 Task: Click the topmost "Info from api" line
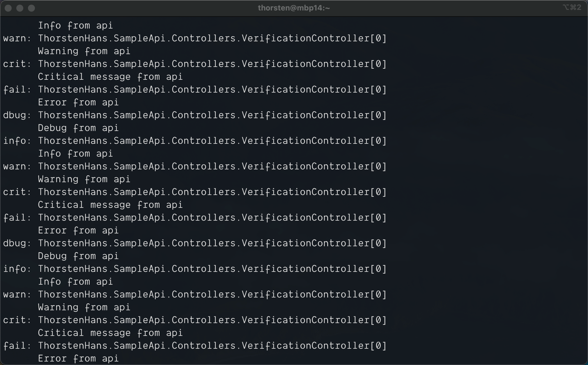point(75,26)
